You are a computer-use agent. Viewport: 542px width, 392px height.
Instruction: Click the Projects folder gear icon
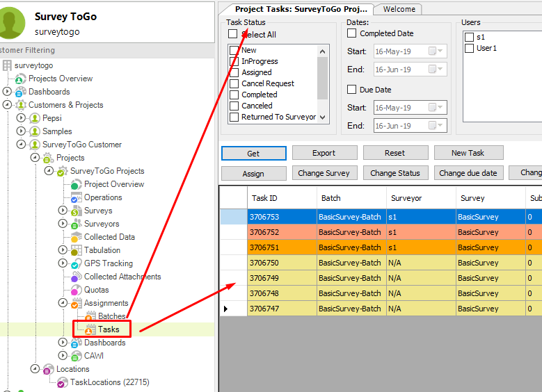(x=49, y=158)
